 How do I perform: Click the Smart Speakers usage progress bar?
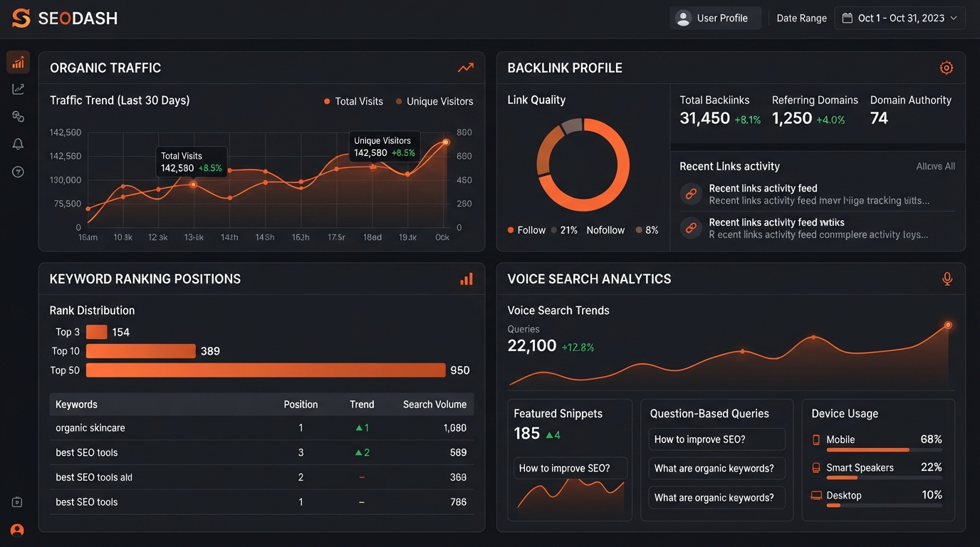(x=884, y=478)
